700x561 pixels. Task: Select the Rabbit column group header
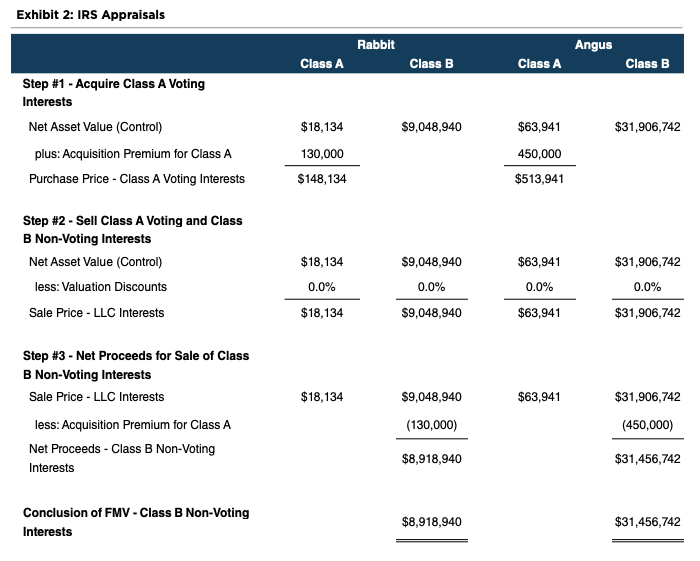[376, 45]
